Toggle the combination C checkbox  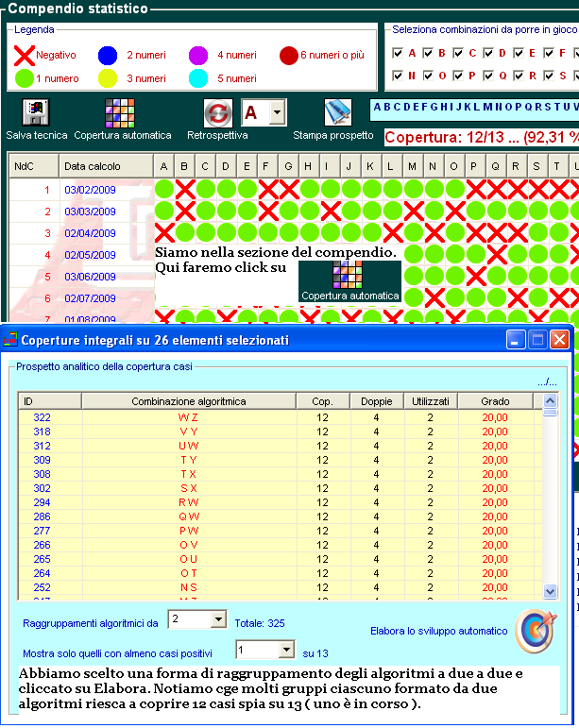pos(458,53)
